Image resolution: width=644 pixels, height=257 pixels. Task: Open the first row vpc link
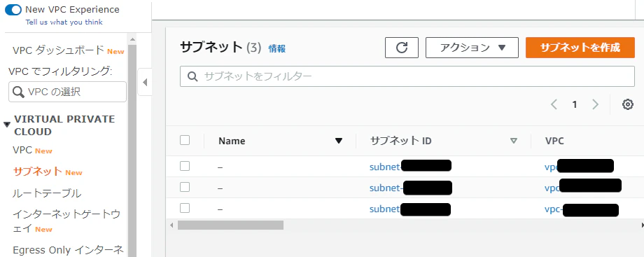579,167
